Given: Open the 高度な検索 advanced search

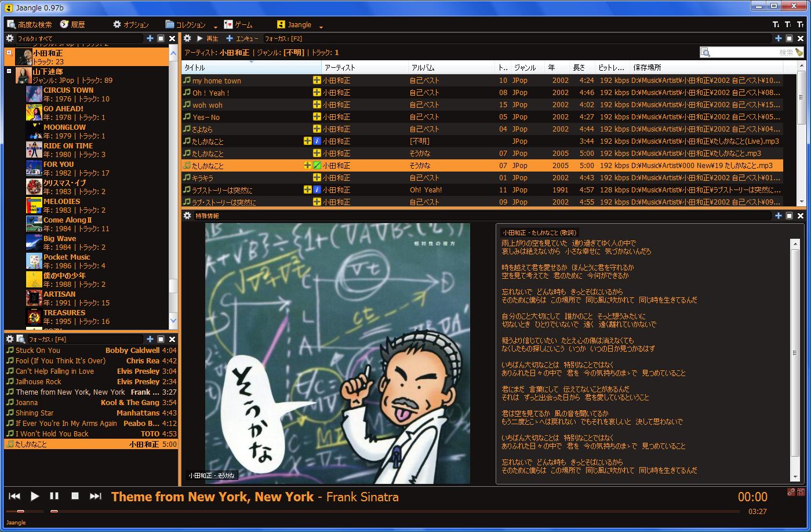Looking at the screenshot, I should (29, 24).
